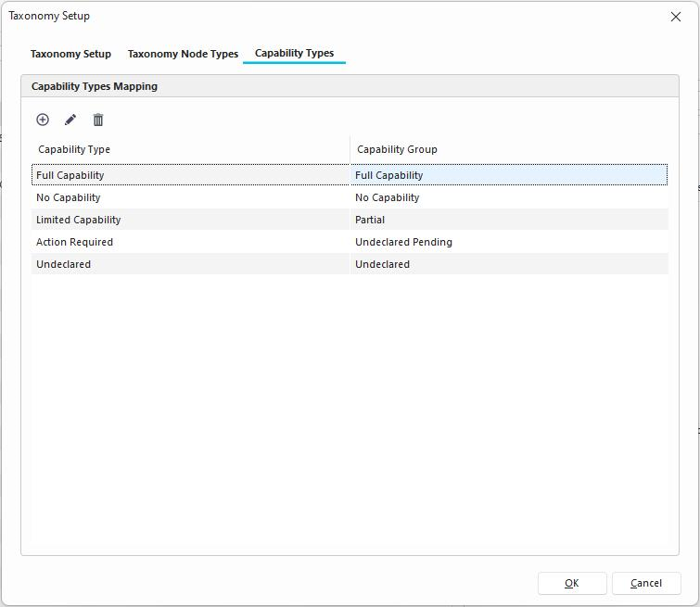
Task: Click the Full Capability group cell
Action: (388, 175)
